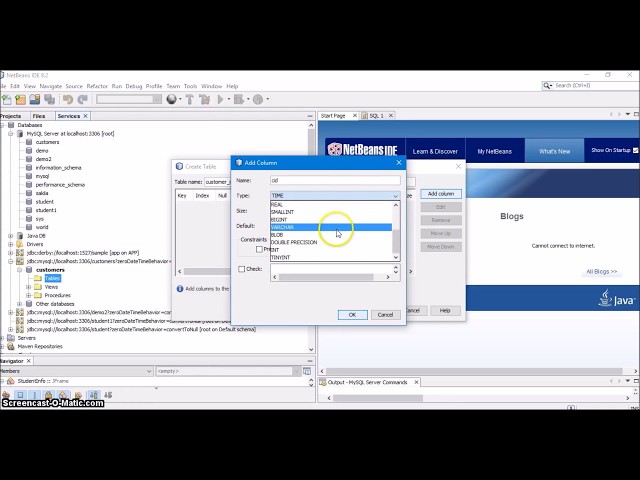Screen dimensions: 640x480
Task: Select BLOB in the Type list
Action: click(x=331, y=235)
